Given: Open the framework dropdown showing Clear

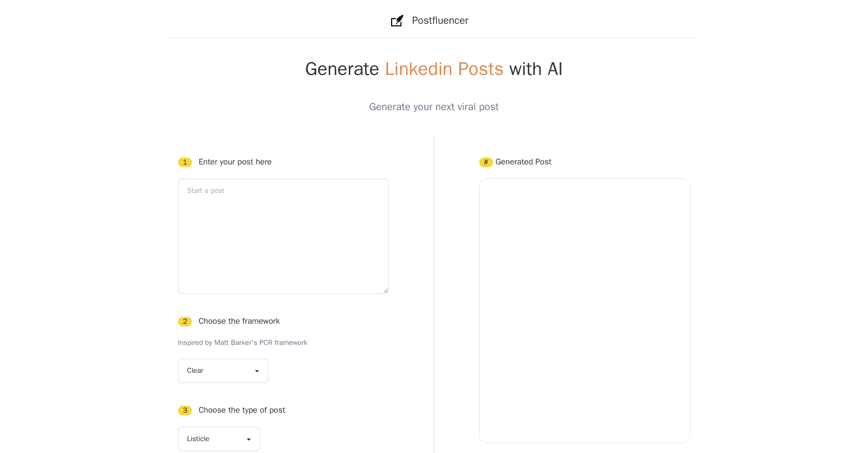Looking at the screenshot, I should (223, 370).
